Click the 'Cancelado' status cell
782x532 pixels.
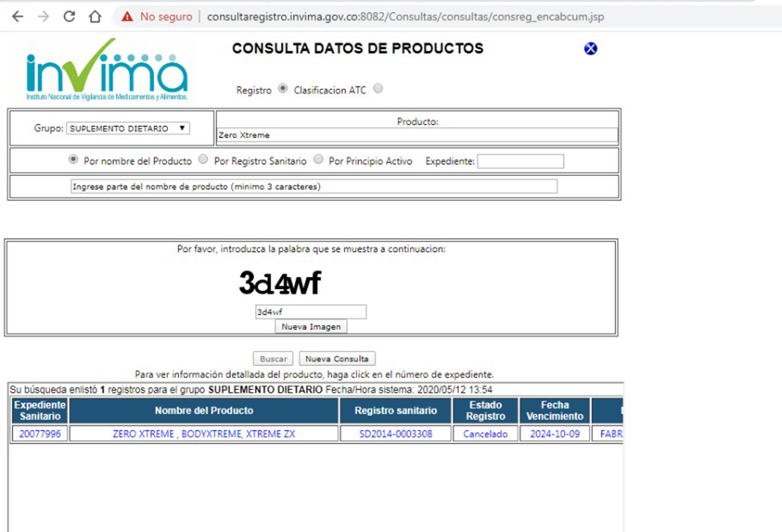[485, 434]
